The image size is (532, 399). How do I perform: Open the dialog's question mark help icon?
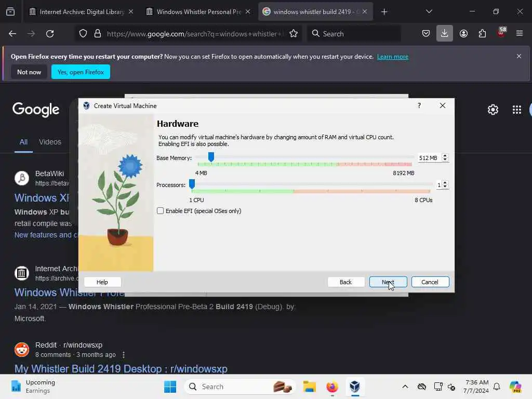point(419,105)
